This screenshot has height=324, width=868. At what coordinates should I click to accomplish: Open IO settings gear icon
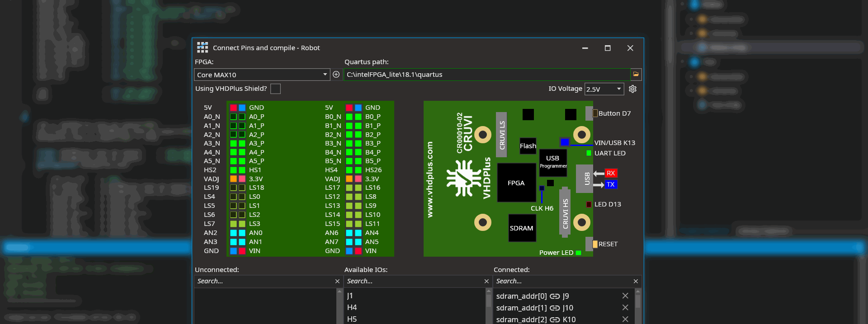coord(632,89)
